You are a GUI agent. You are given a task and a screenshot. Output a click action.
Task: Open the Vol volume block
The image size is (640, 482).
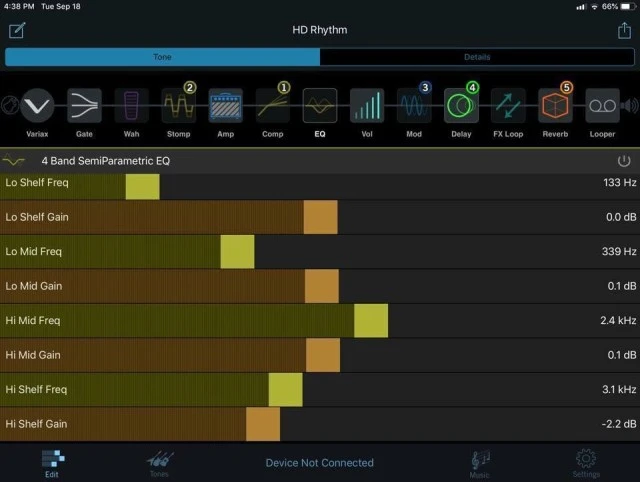point(367,106)
